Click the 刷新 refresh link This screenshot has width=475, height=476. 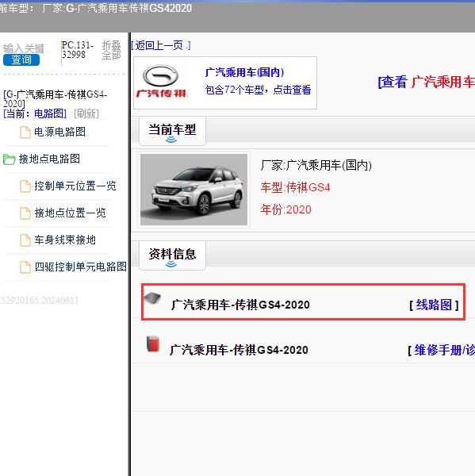point(86,113)
